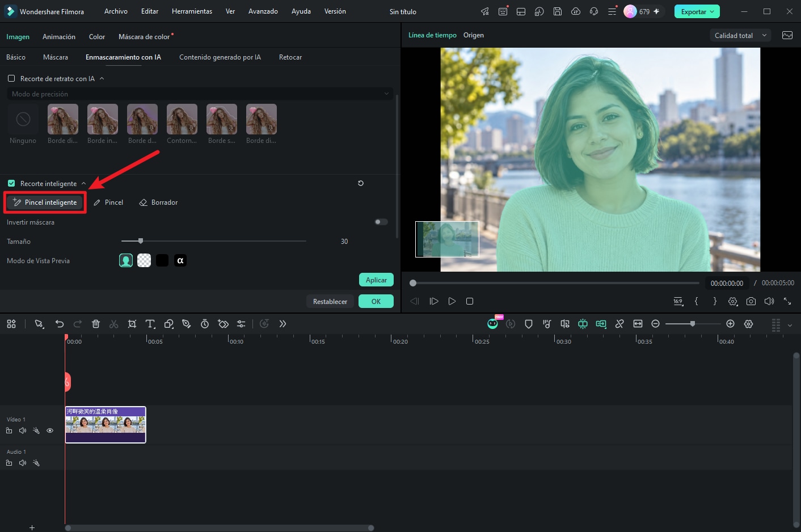
Task: Open the Archivo menu
Action: click(116, 11)
